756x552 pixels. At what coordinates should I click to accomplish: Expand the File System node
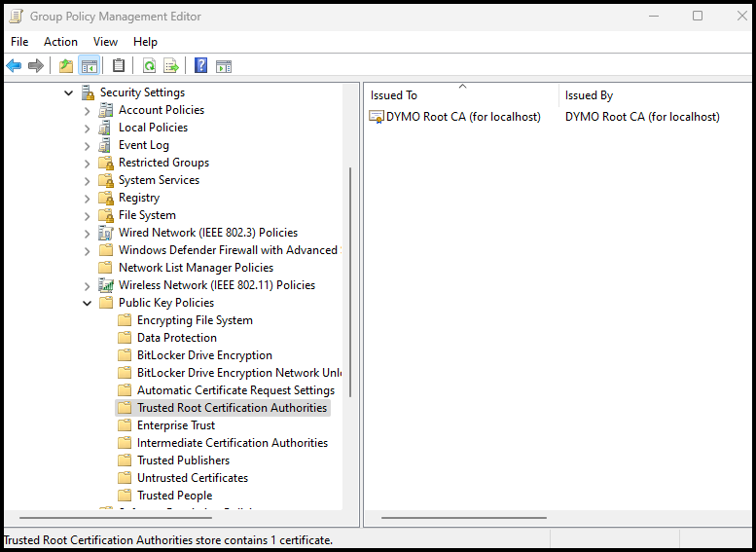pos(88,216)
